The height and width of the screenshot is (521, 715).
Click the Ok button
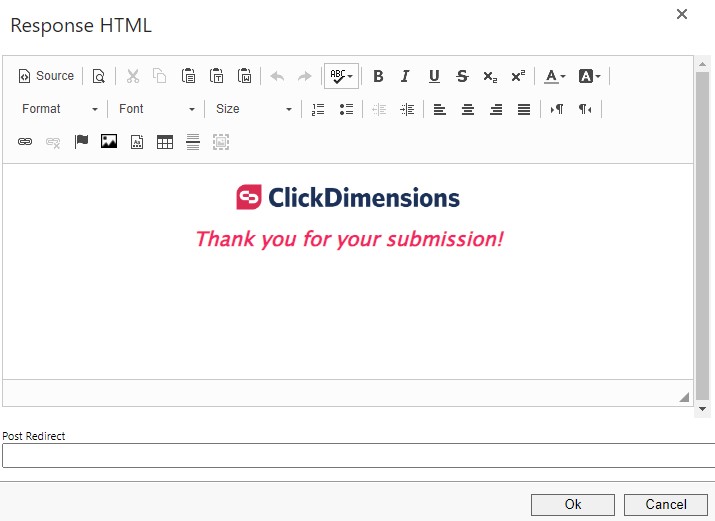(573, 505)
